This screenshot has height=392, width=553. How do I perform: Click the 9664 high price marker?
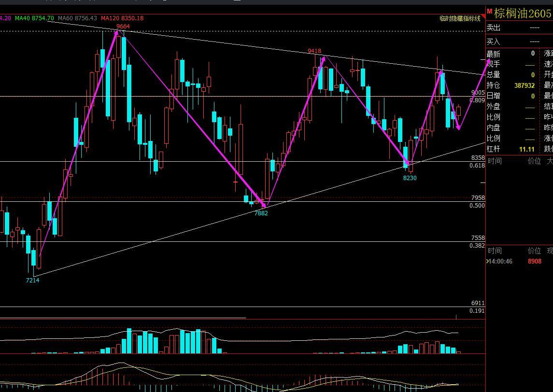(123, 27)
